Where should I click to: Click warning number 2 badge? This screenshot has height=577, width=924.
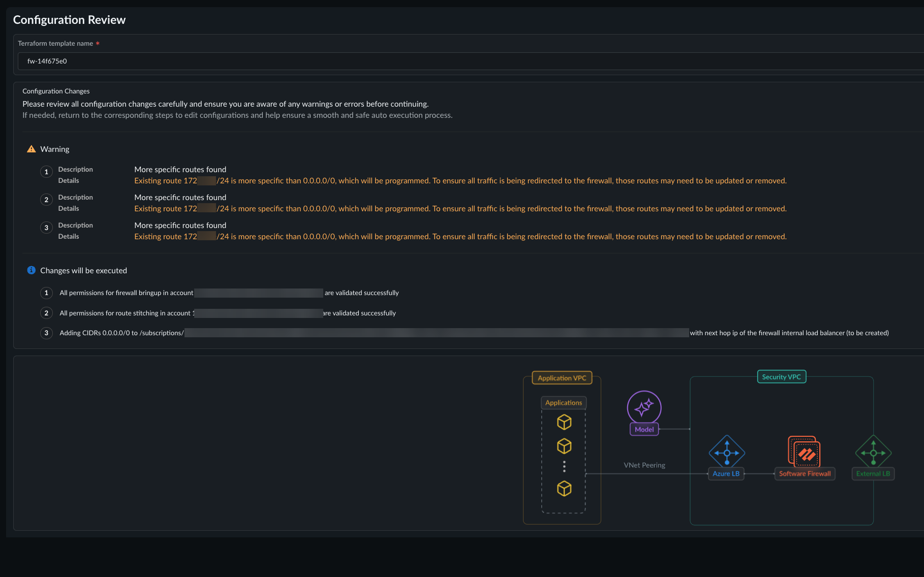click(x=46, y=200)
